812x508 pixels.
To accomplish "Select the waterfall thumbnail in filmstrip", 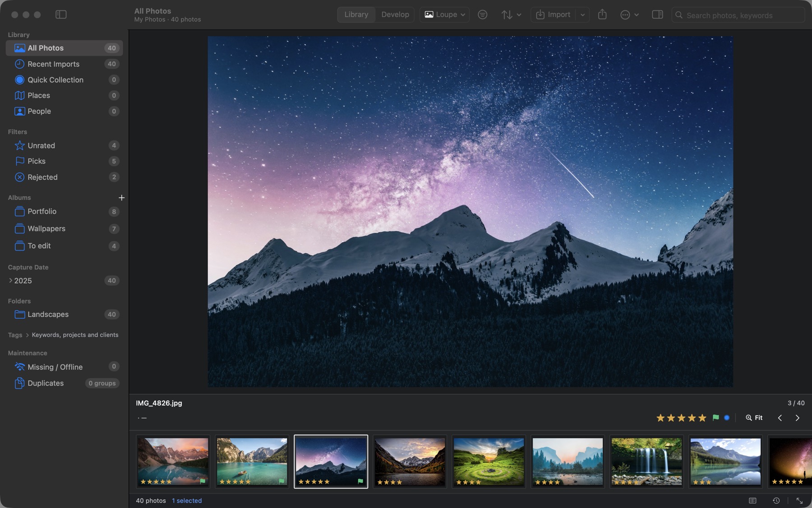I will [646, 461].
